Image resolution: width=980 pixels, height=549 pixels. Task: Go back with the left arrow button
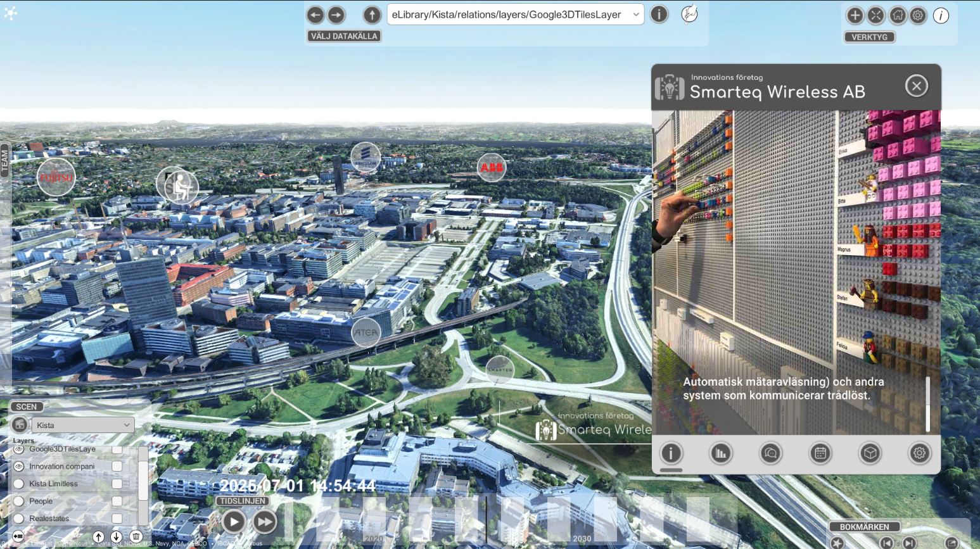315,15
